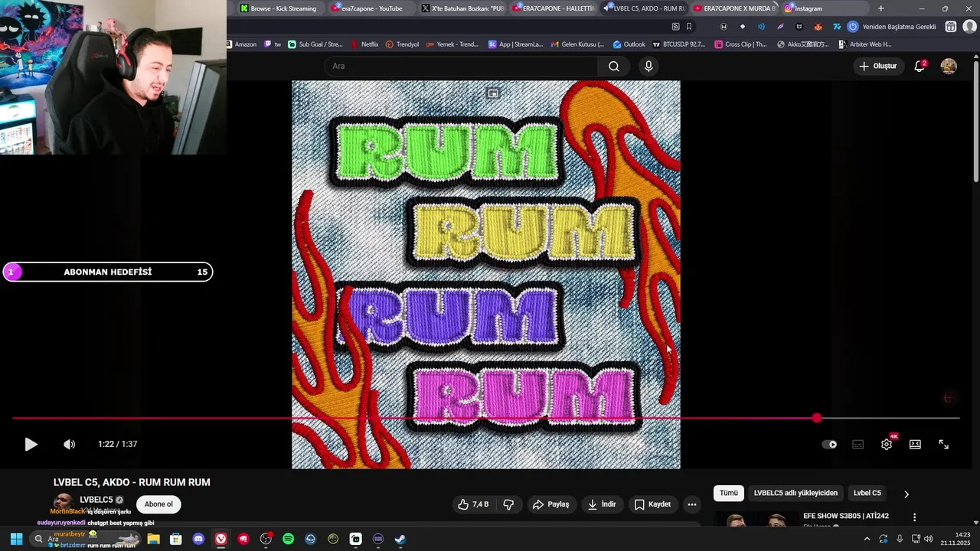The height and width of the screenshot is (551, 980).
Task: Bookmark this page icon in address bar
Action: [x=689, y=26]
